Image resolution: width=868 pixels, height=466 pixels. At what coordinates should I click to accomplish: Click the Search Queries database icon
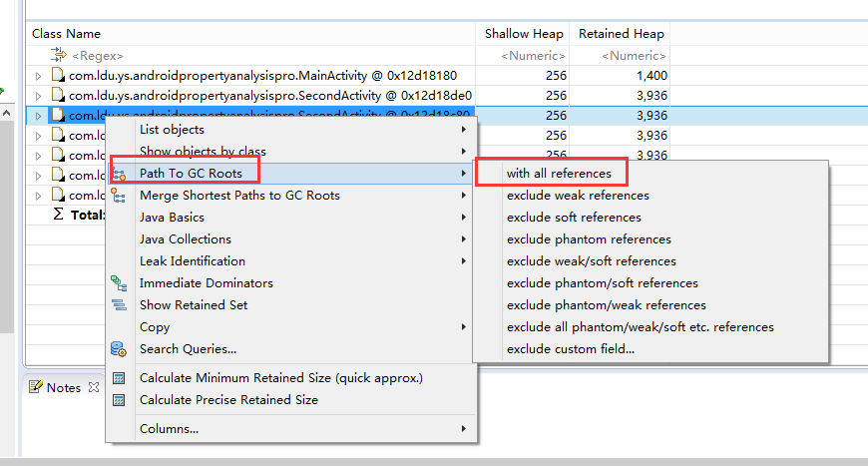(119, 349)
